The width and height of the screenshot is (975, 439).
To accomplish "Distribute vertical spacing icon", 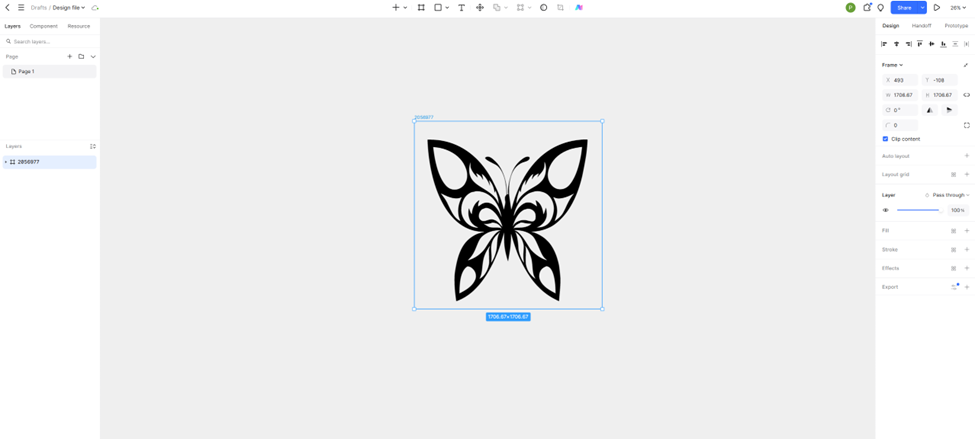I will pos(955,44).
